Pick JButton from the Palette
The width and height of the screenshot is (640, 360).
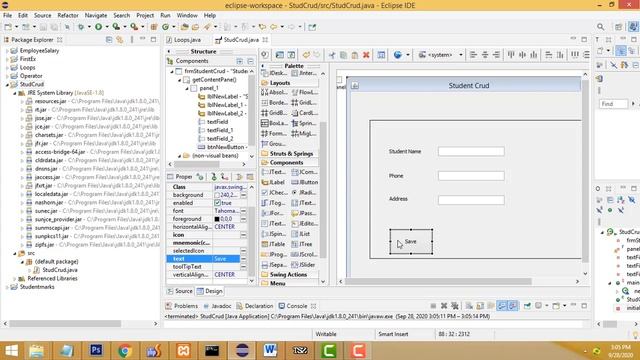(304, 182)
